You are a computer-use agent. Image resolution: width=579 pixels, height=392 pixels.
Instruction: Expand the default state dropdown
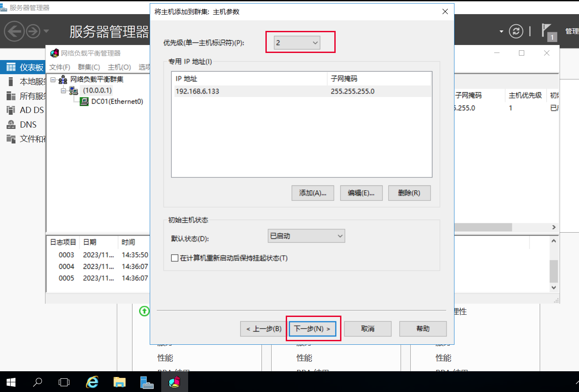tap(306, 236)
